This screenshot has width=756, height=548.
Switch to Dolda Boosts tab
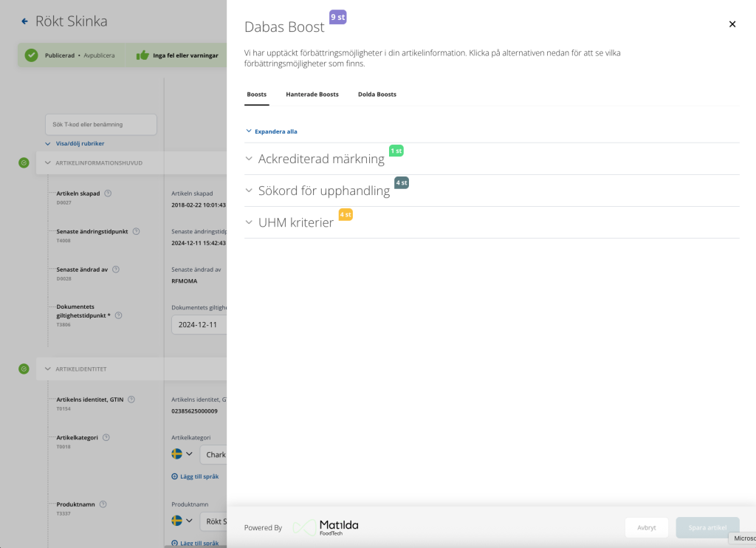[x=377, y=95]
